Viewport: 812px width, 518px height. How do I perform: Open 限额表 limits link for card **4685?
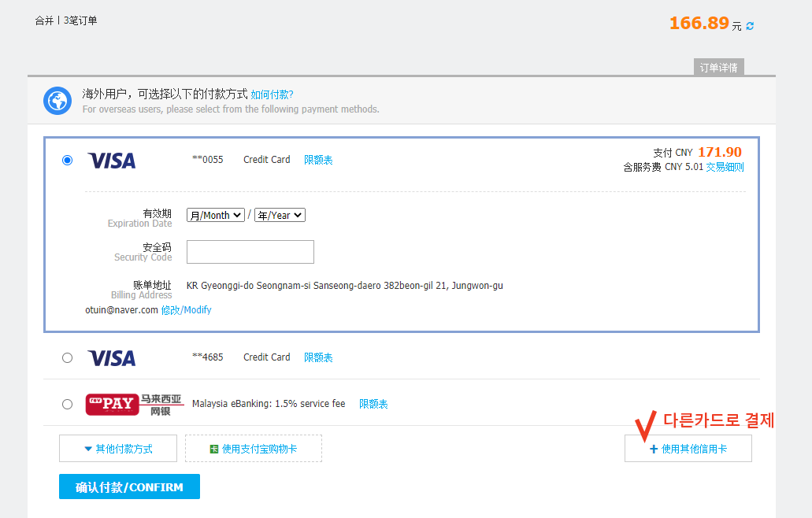318,357
